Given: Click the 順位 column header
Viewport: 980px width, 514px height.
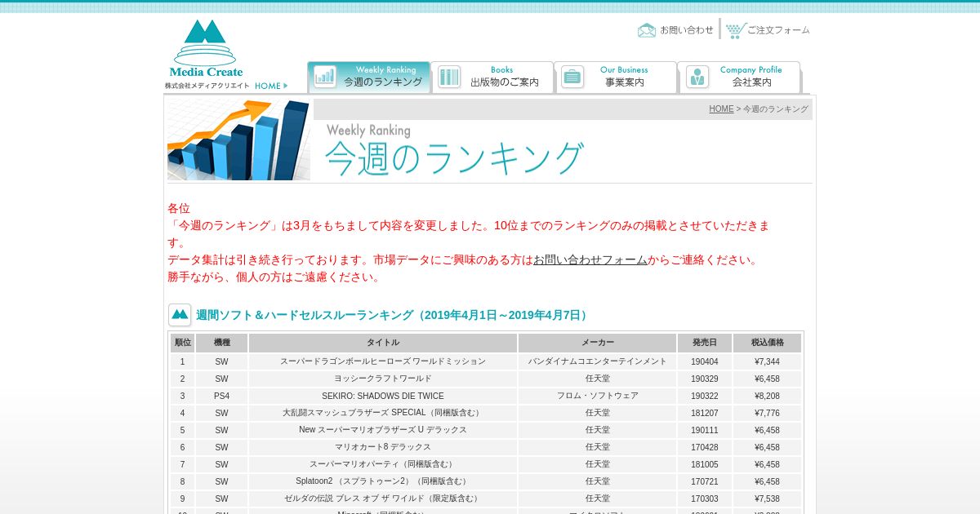Looking at the screenshot, I should tap(183, 343).
